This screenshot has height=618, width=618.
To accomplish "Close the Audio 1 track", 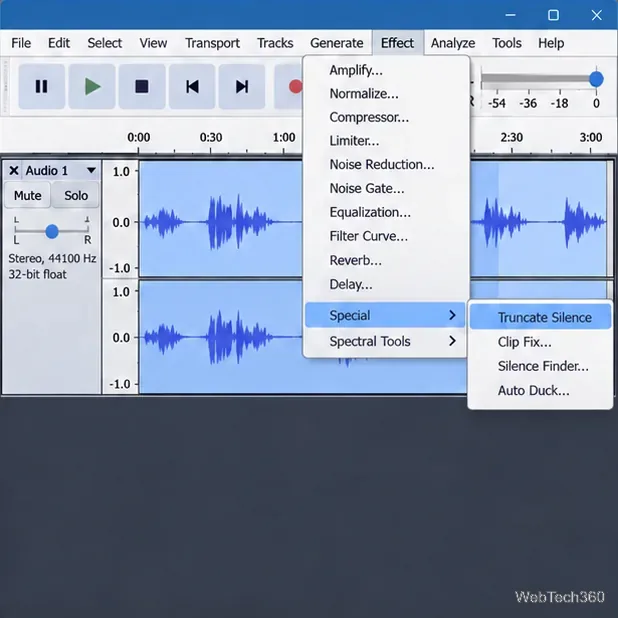I will coord(14,171).
